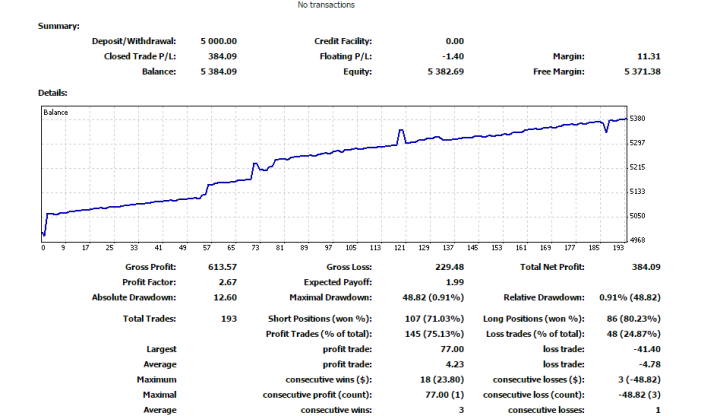Click the Credit Facility label
Image resolution: width=720 pixels, height=416 pixels.
tap(343, 41)
